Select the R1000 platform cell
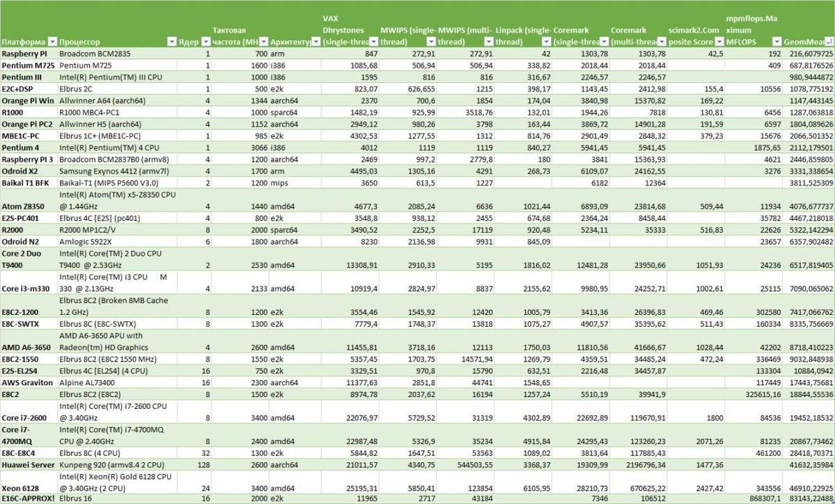The width and height of the screenshot is (835, 504). pyautogui.click(x=29, y=112)
